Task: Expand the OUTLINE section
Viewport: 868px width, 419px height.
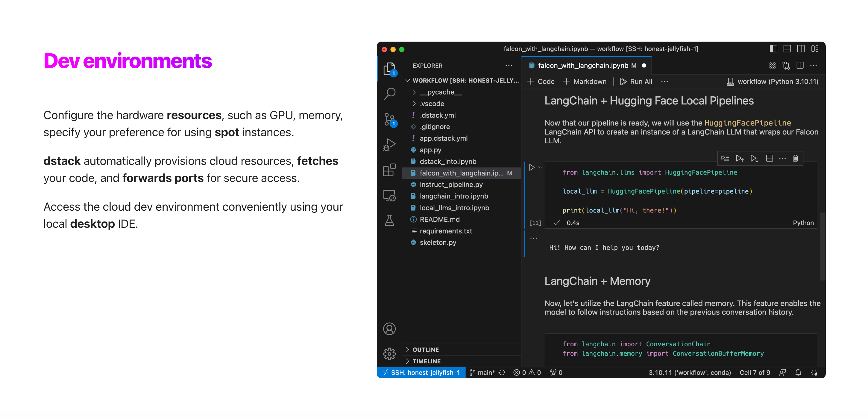Action: point(462,350)
